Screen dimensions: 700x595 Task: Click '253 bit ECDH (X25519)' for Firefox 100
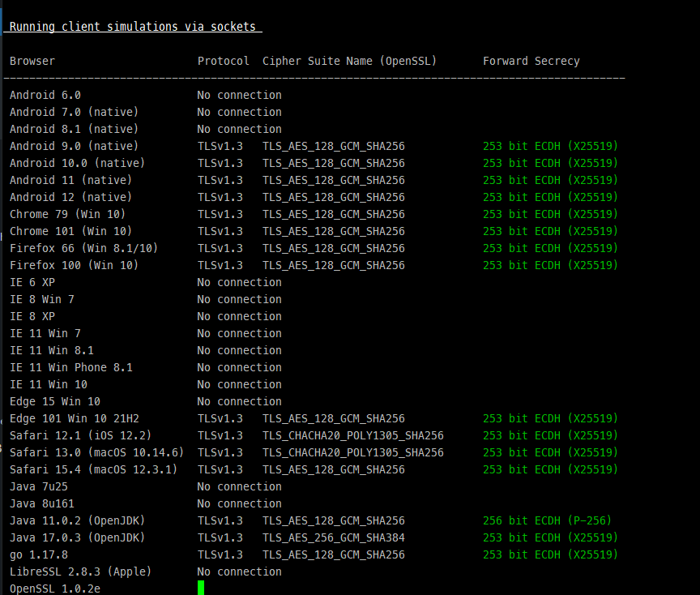550,265
